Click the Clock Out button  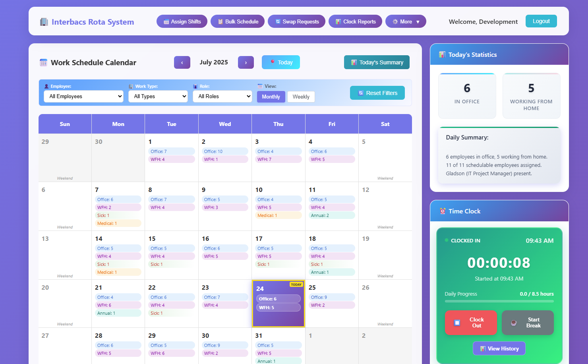pyautogui.click(x=471, y=323)
